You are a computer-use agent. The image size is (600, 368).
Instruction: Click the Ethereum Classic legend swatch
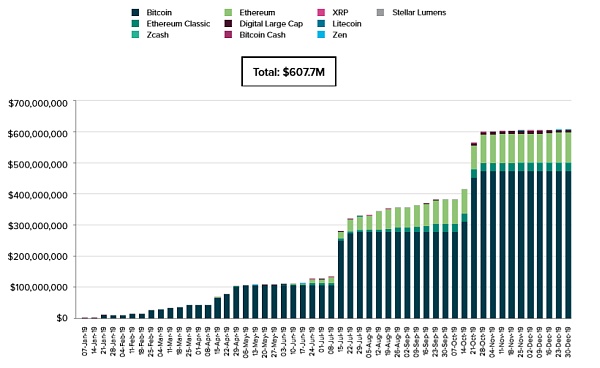[135, 24]
